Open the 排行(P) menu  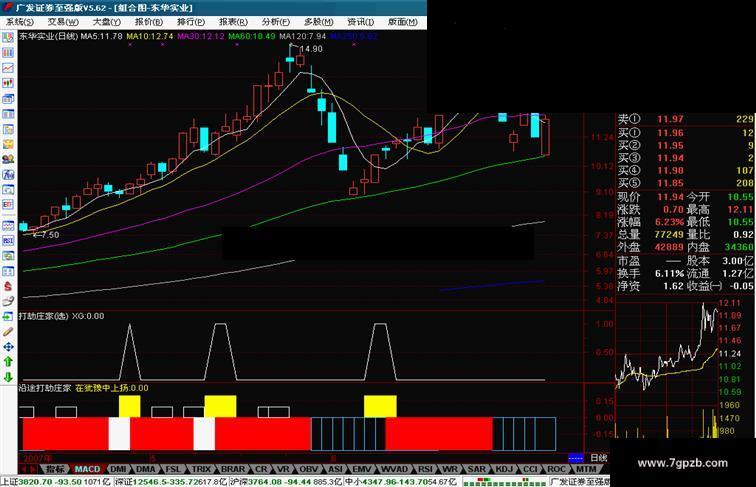coord(191,22)
